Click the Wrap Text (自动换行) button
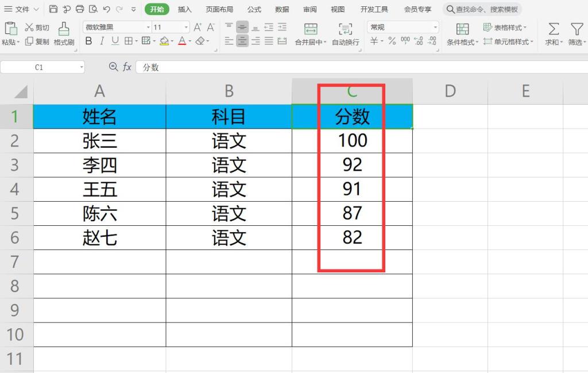 coord(345,34)
